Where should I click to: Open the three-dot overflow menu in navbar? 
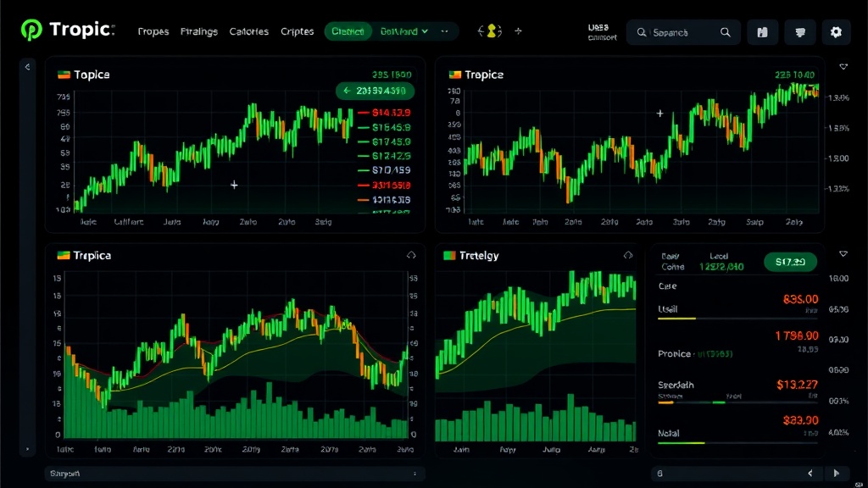444,31
